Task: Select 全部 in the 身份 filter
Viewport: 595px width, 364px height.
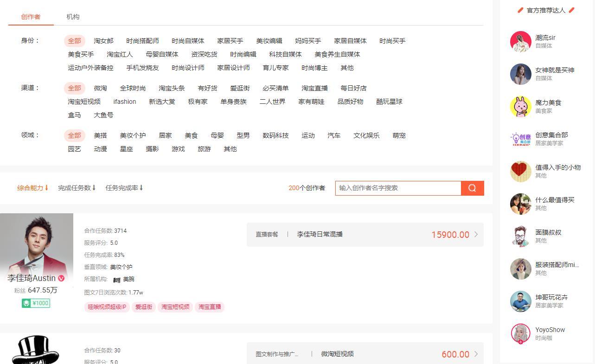Action: point(75,41)
